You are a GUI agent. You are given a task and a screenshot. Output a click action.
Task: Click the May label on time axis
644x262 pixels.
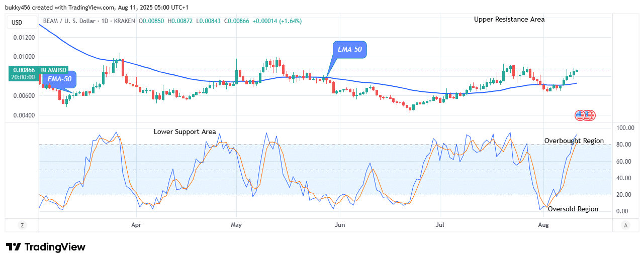(236, 226)
